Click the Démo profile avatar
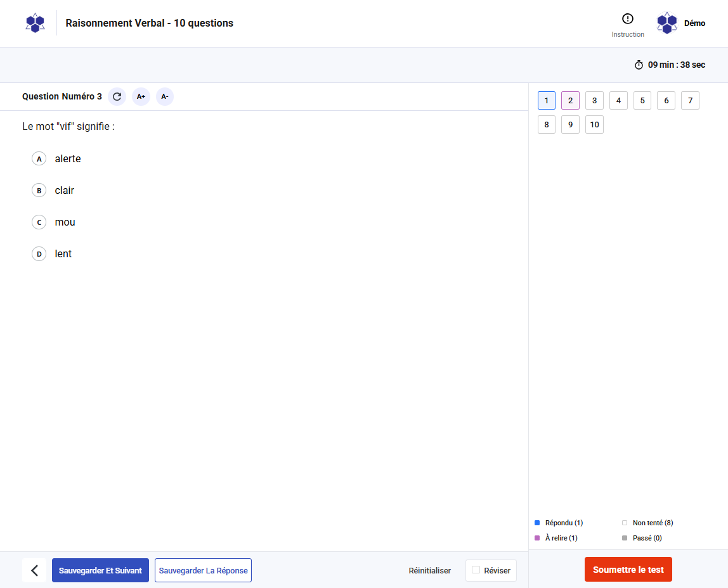Viewport: 728px width, 588px height. (666, 23)
